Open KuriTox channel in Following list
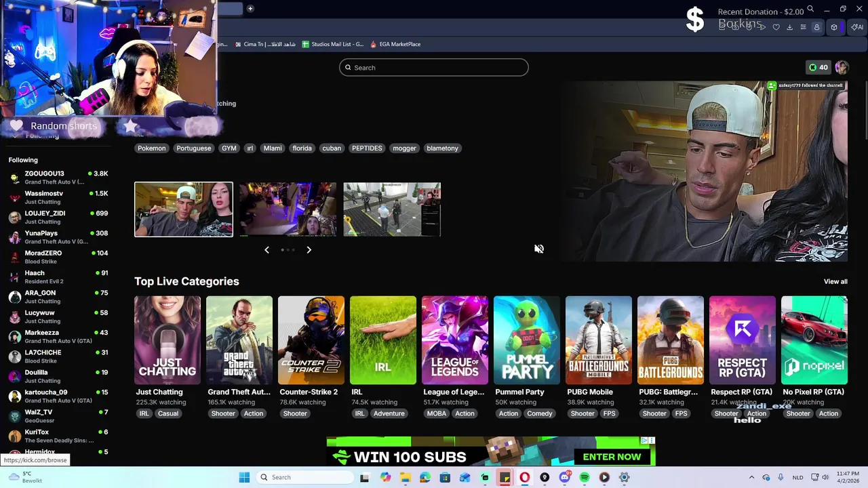 coord(59,436)
